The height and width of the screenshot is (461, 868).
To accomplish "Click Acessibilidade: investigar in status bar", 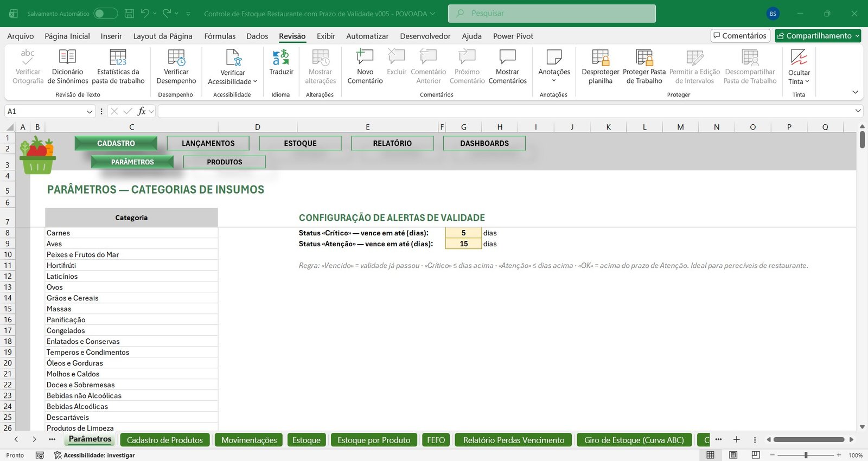I will [94, 455].
